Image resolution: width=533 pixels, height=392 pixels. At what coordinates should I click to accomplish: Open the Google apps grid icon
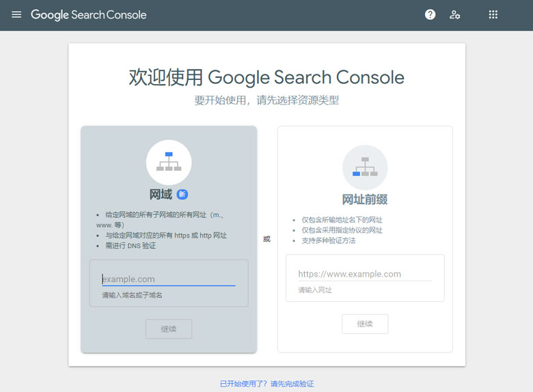click(493, 14)
